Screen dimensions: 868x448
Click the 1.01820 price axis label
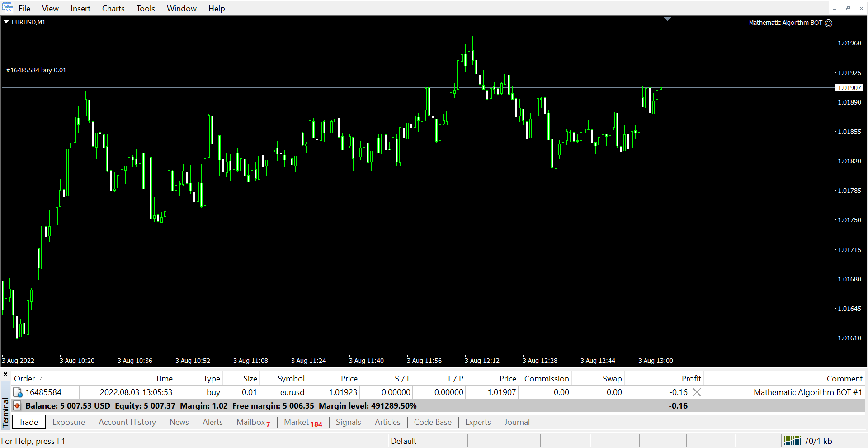click(x=849, y=161)
